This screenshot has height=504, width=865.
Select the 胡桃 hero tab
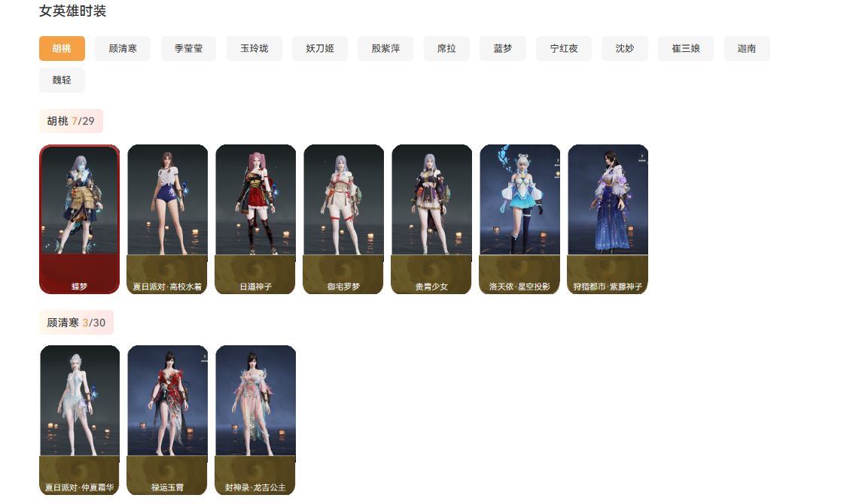tap(62, 49)
